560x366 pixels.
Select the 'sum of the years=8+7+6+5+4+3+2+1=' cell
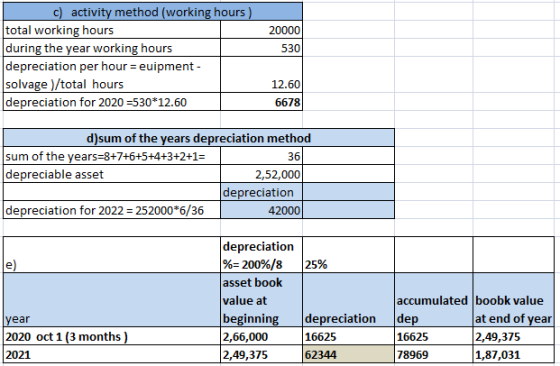pos(112,156)
